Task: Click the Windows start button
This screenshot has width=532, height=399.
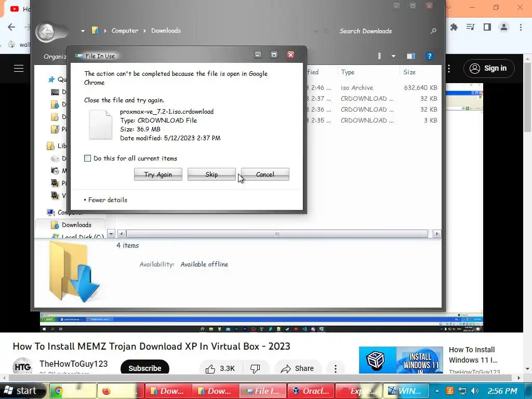Action: click(22, 391)
